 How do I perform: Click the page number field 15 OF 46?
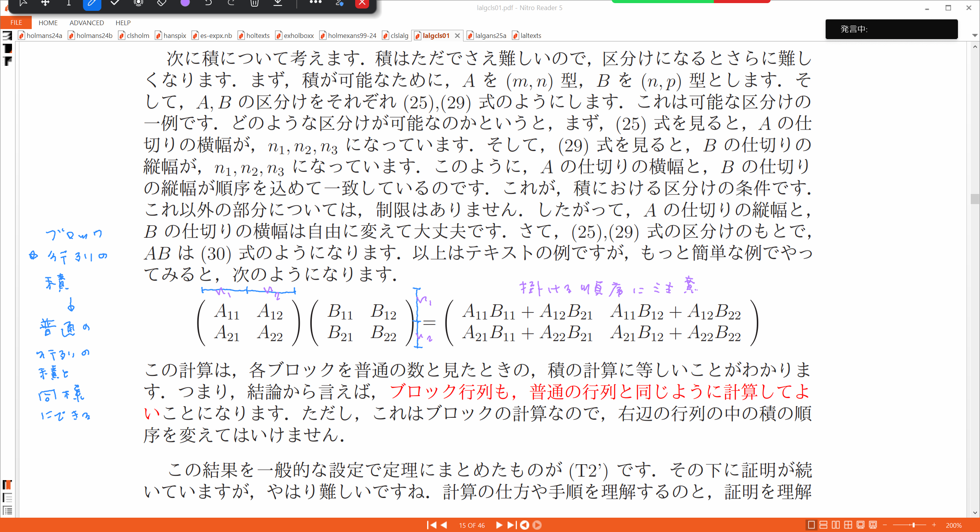(472, 525)
